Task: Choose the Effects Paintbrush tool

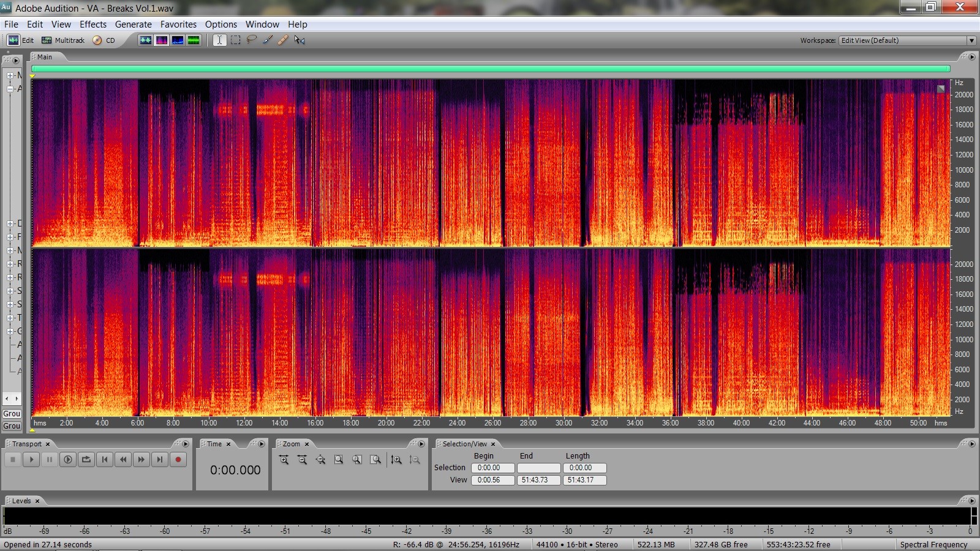Action: [x=268, y=40]
